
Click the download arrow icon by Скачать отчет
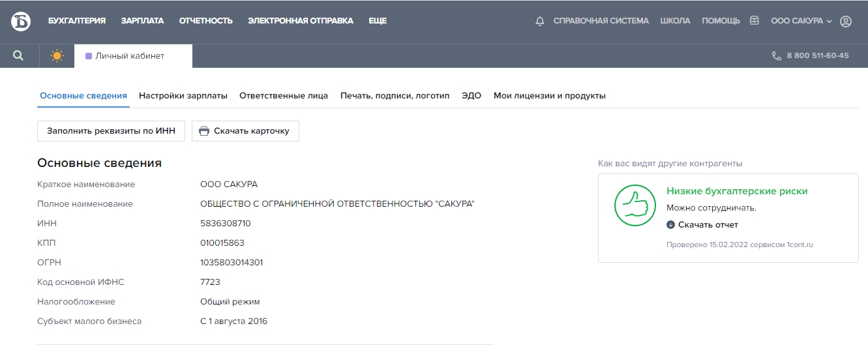click(x=670, y=225)
